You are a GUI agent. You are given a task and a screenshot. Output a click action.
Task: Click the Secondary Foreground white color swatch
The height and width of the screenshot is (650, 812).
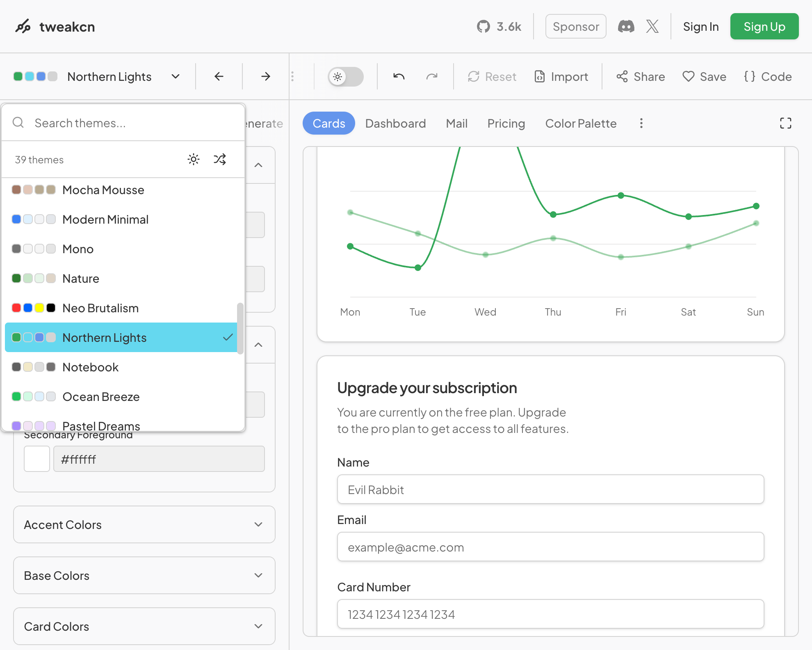pos(37,459)
